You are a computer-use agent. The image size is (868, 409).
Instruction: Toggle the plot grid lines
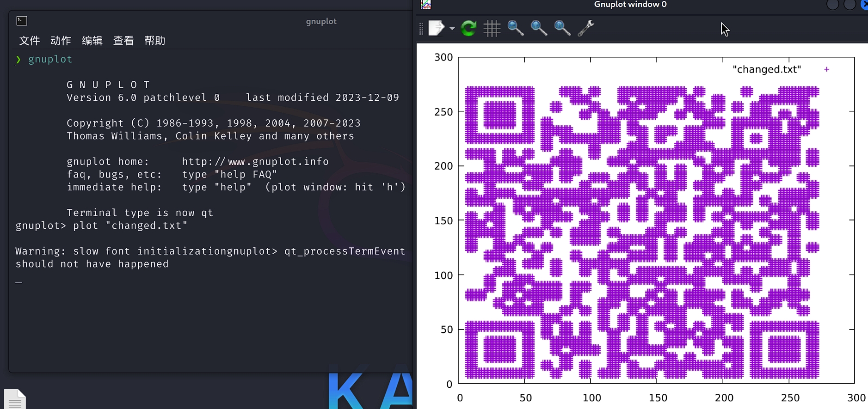(492, 29)
